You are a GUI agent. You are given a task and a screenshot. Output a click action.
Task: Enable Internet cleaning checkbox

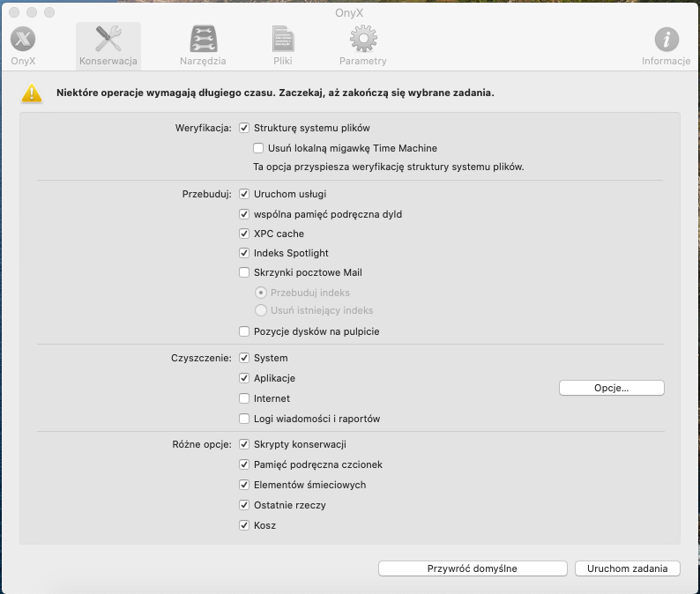tap(244, 398)
